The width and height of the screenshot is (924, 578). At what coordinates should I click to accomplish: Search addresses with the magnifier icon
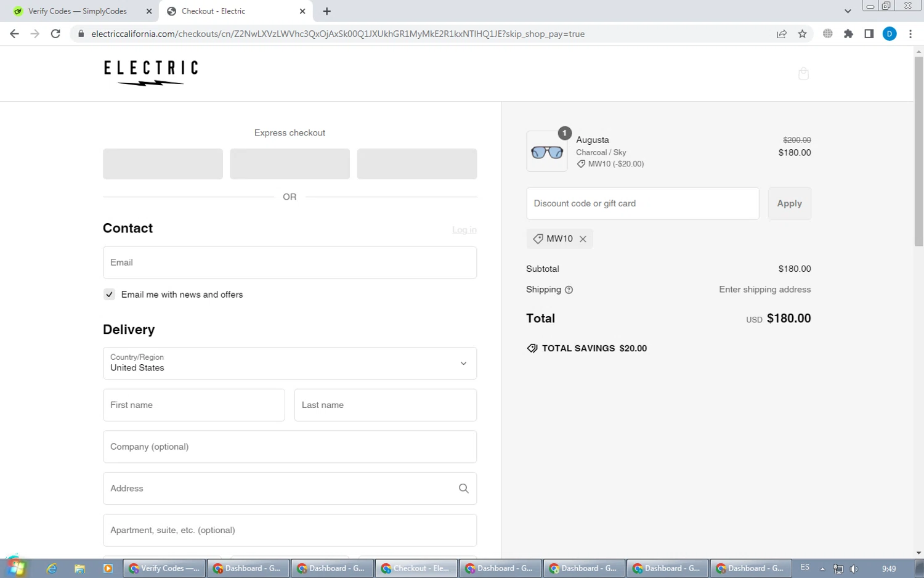pyautogui.click(x=464, y=489)
